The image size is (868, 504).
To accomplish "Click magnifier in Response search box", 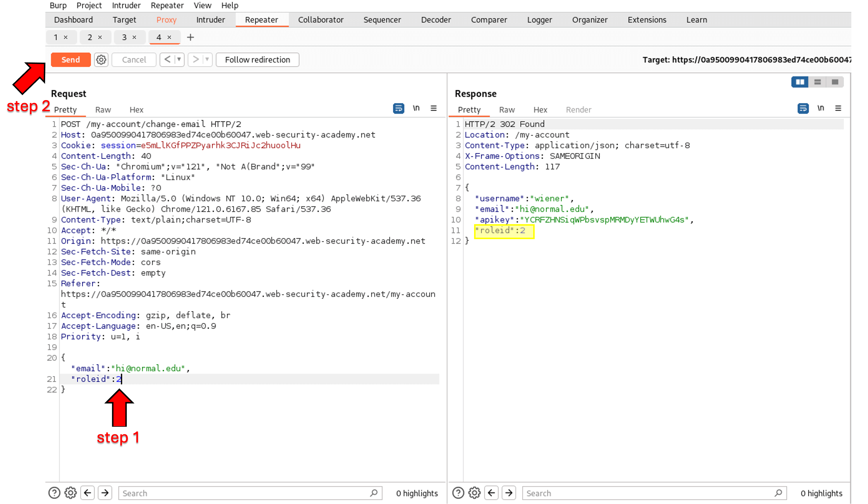I will (778, 493).
